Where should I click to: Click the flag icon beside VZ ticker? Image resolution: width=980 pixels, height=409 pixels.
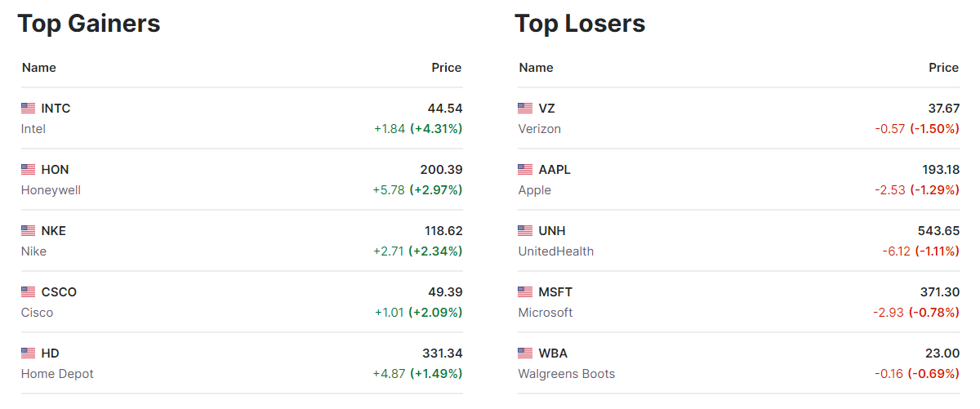pyautogui.click(x=525, y=108)
